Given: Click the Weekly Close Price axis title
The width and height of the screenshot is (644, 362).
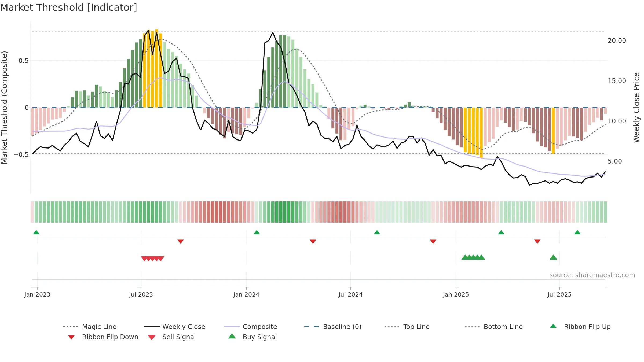Looking at the screenshot, I should 636,107.
